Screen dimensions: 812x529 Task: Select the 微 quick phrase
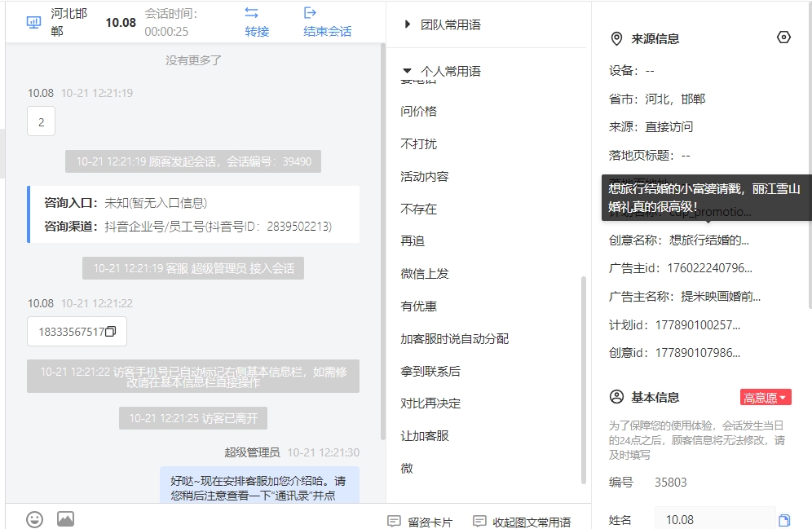(x=407, y=469)
